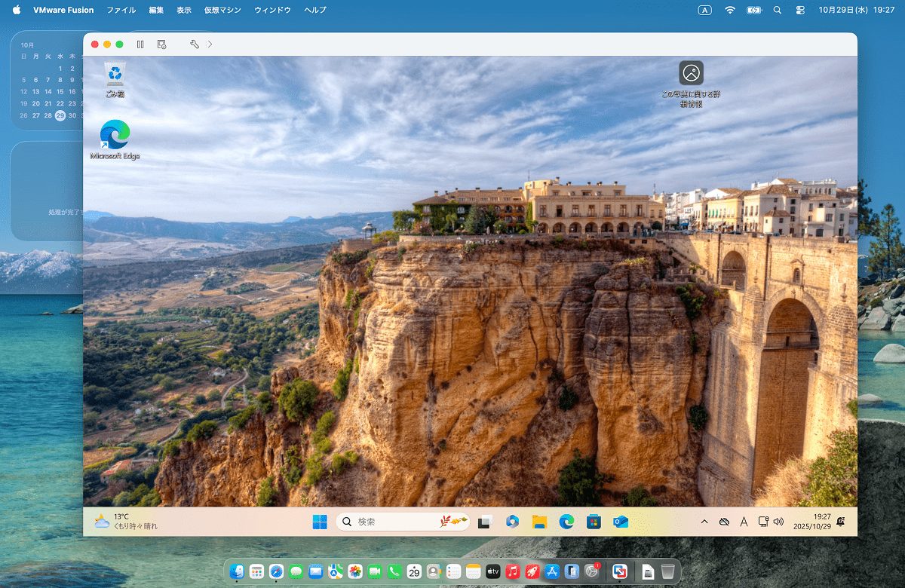905x588 pixels.
Task: Open Task View in the Windows taskbar
Action: (486, 522)
